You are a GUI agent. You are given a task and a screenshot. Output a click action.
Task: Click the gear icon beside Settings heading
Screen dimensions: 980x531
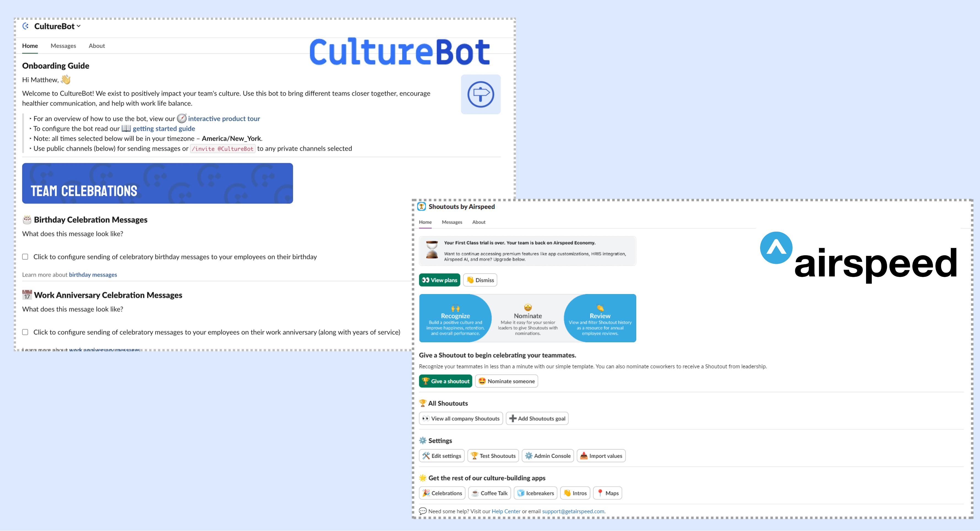click(x=423, y=440)
